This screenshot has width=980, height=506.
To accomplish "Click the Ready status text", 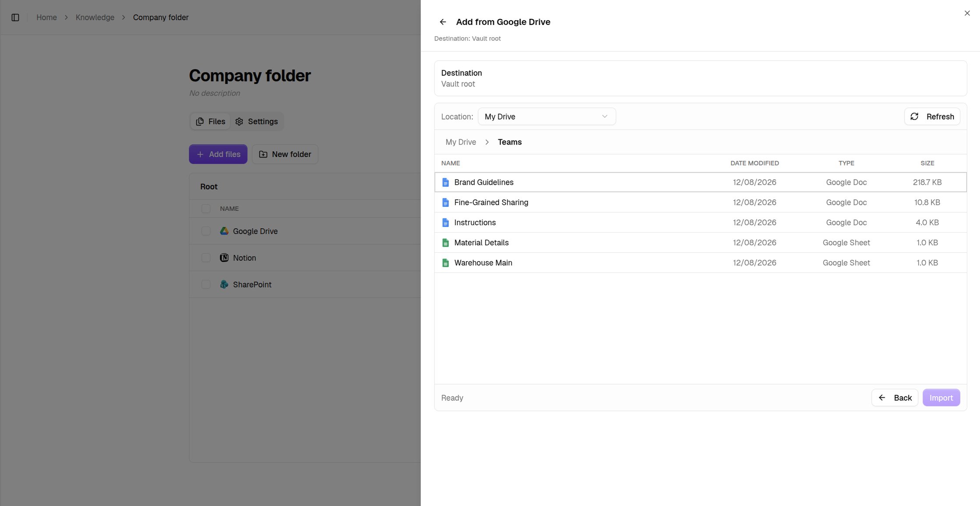I will (x=452, y=398).
